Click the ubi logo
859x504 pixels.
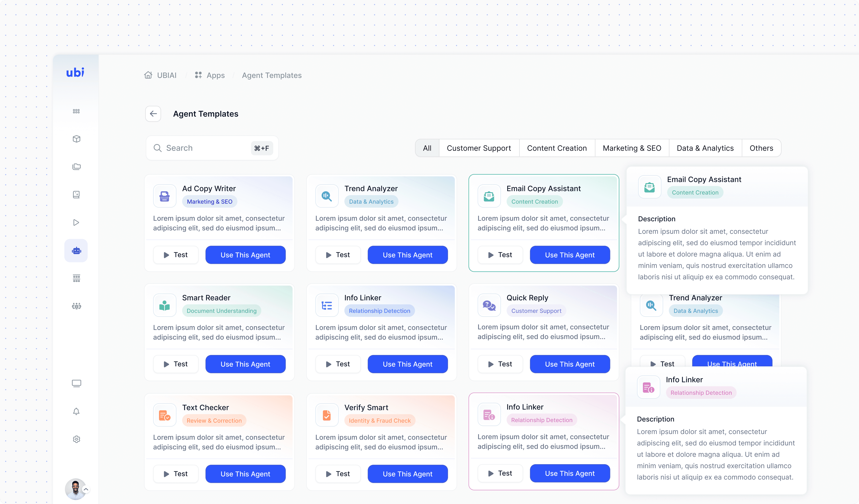coord(75,72)
